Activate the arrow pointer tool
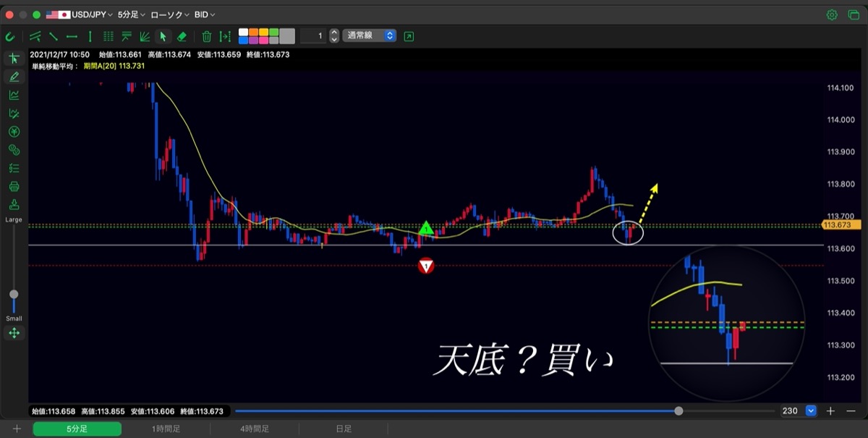The width and height of the screenshot is (868, 438). point(163,36)
